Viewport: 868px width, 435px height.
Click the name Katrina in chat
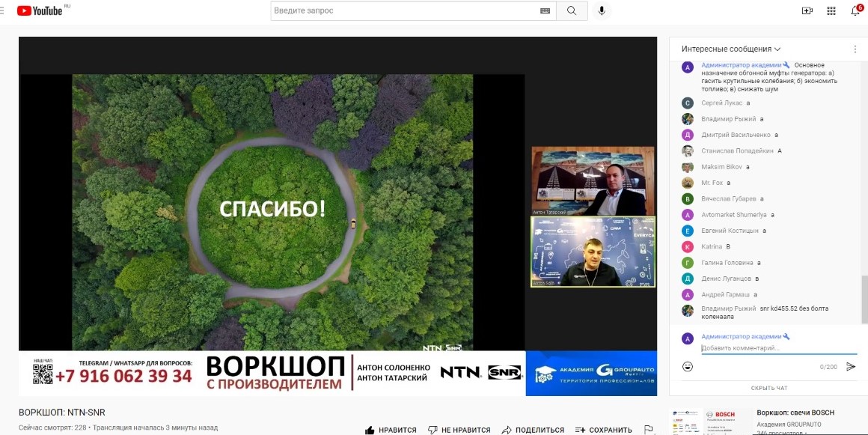[712, 246]
